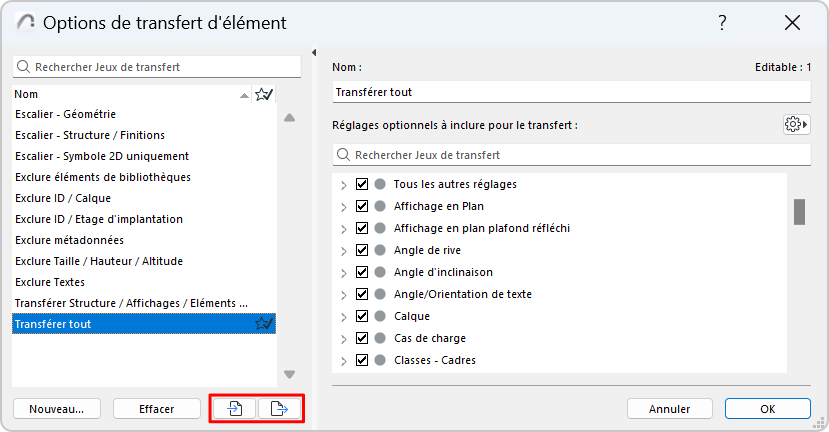Collapse the left panel with the arrow
The width and height of the screenshot is (829, 432).
pyautogui.click(x=314, y=53)
